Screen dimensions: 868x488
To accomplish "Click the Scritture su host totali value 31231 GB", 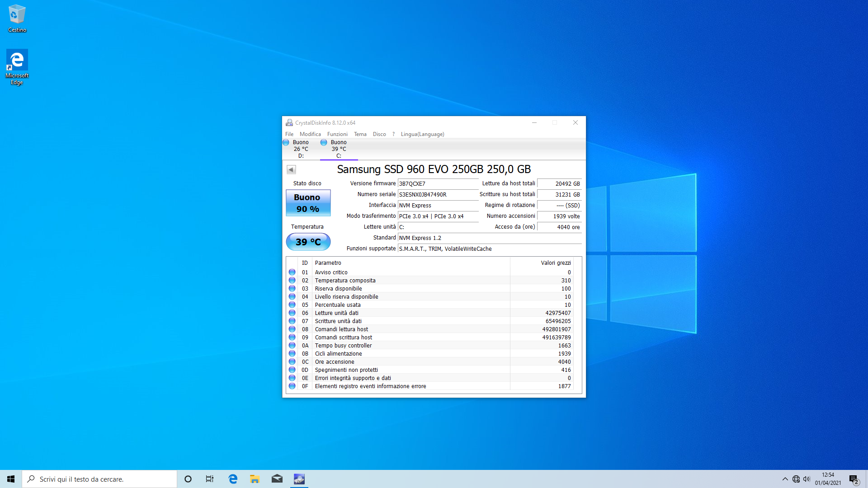I will click(559, 194).
